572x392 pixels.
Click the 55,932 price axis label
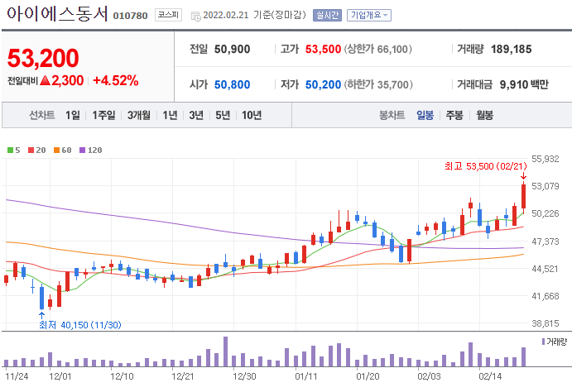point(545,159)
